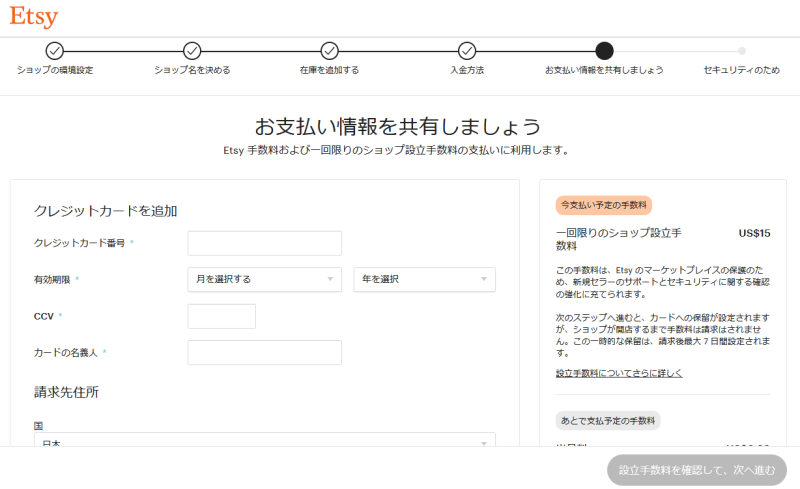This screenshot has height=489, width=800.
Task: Open the 国 country dropdown
Action: tap(265, 440)
